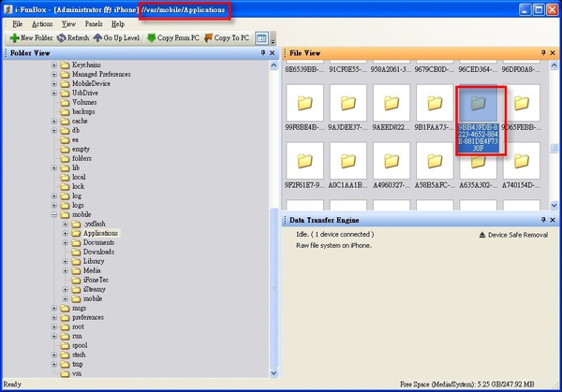Pin the Folder View panel
The image size is (562, 392).
click(x=261, y=53)
